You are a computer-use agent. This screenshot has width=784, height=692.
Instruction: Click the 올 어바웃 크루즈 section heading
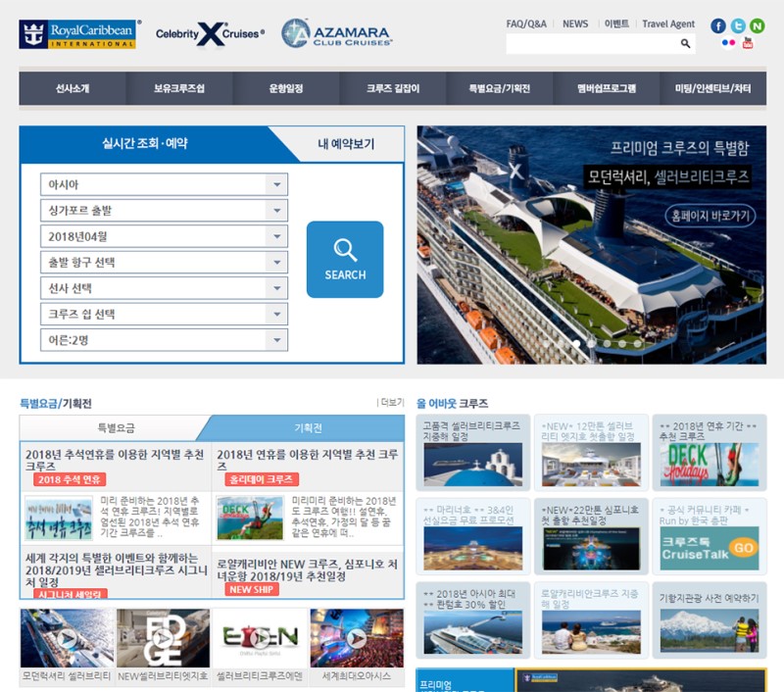tap(452, 404)
